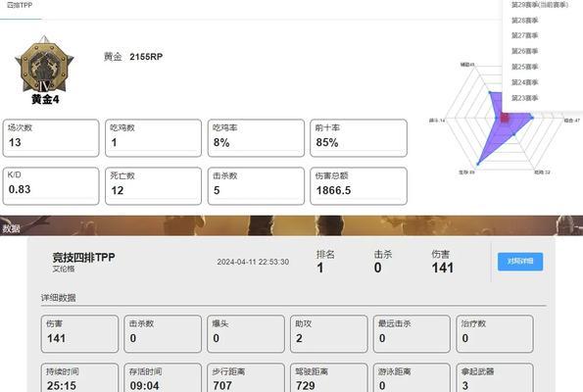This screenshot has height=392, width=583.
Task: Click the 游泳距离 0 card
Action: click(412, 378)
